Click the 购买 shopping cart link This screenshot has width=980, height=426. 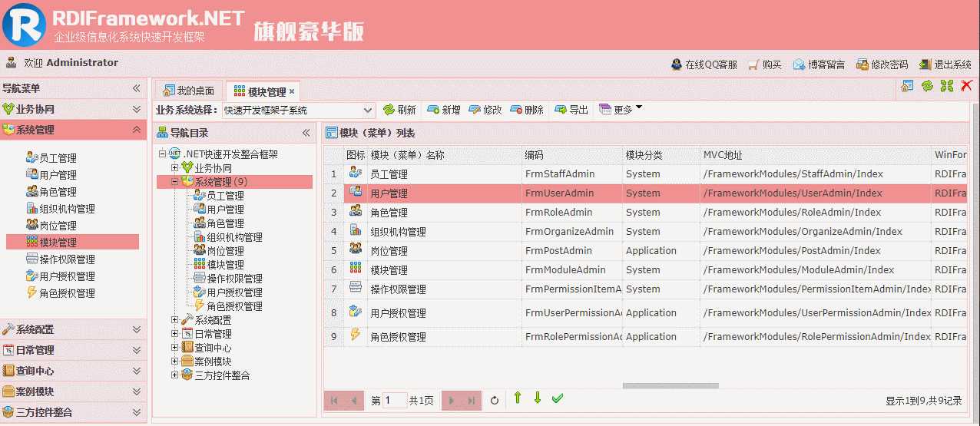pos(765,64)
